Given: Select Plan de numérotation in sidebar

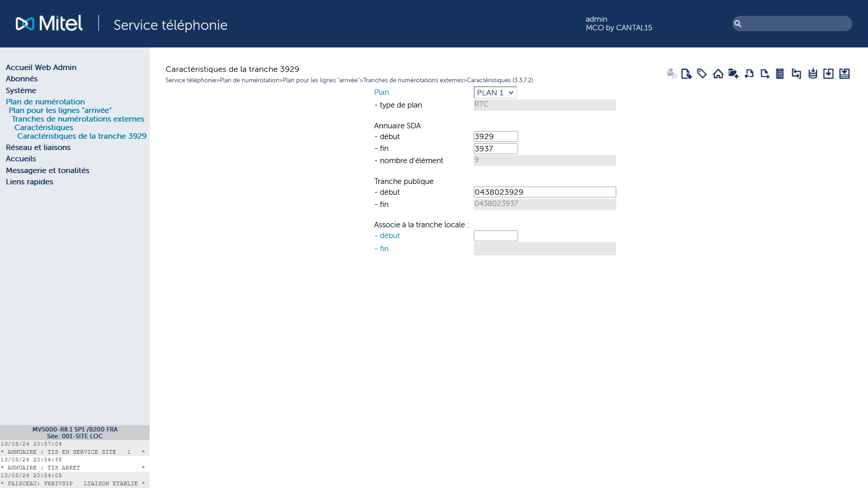Looking at the screenshot, I should click(45, 102).
